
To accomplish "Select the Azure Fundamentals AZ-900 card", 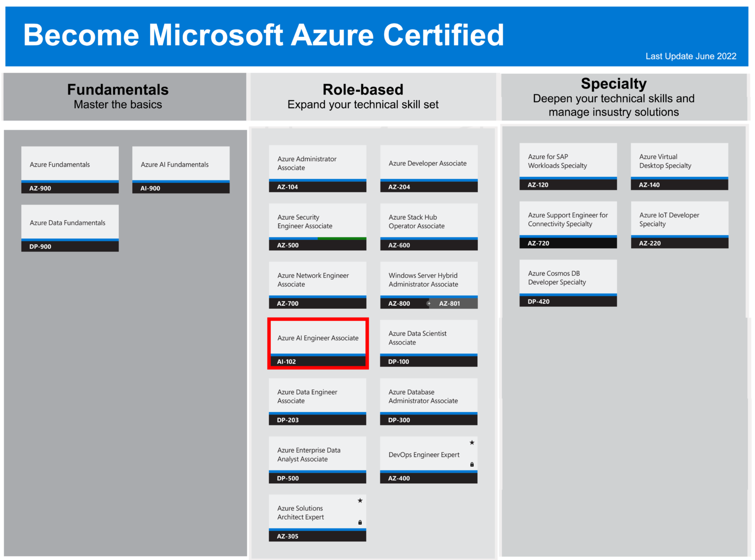I will coord(69,170).
